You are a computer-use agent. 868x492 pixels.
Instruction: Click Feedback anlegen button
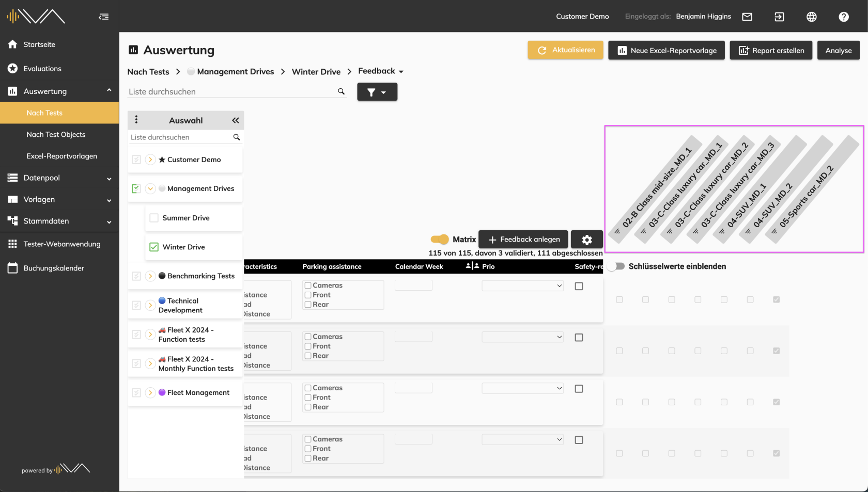[x=523, y=240]
